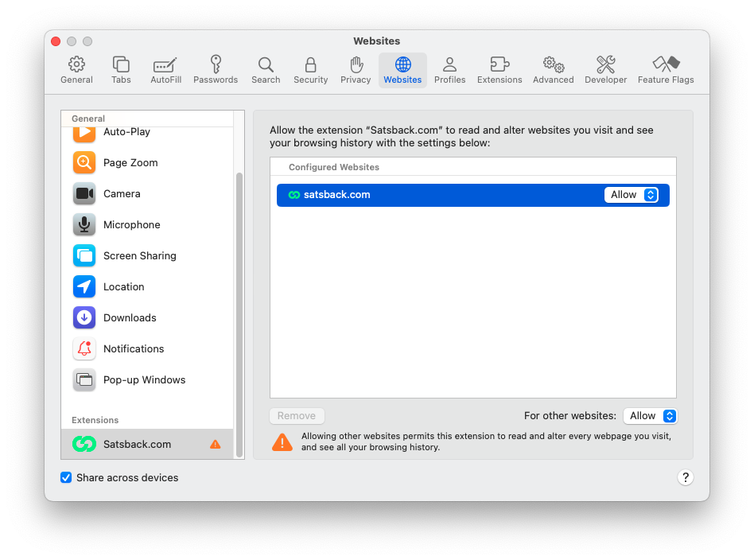Select the Pop-up Windows icon
The width and height of the screenshot is (754, 560).
[84, 379]
